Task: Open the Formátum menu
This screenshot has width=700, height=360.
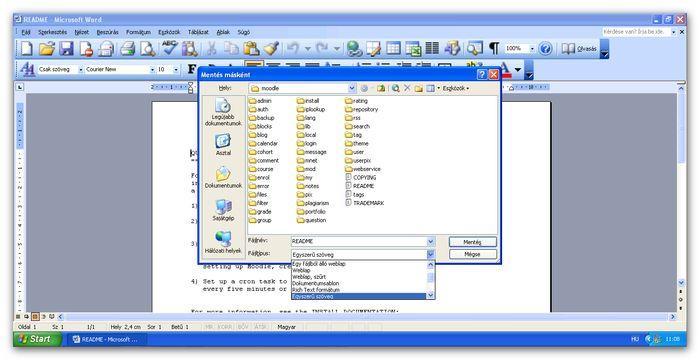Action: (x=138, y=32)
